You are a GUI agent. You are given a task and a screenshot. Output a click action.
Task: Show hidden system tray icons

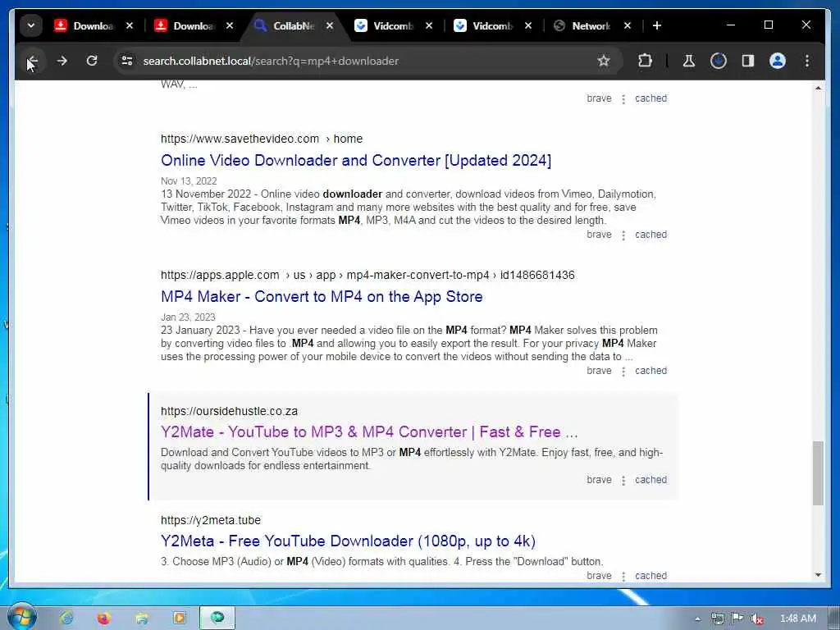pos(697,619)
